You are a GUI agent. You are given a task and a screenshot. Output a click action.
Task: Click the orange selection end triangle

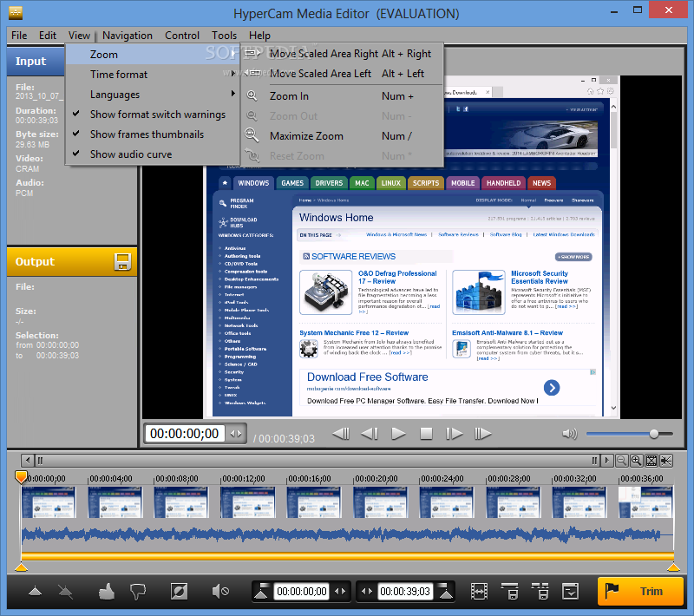pos(674,567)
